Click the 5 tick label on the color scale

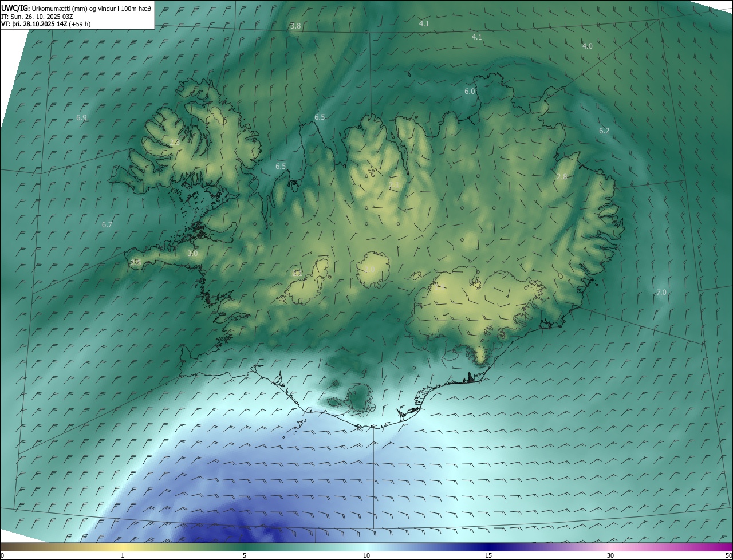point(245,555)
